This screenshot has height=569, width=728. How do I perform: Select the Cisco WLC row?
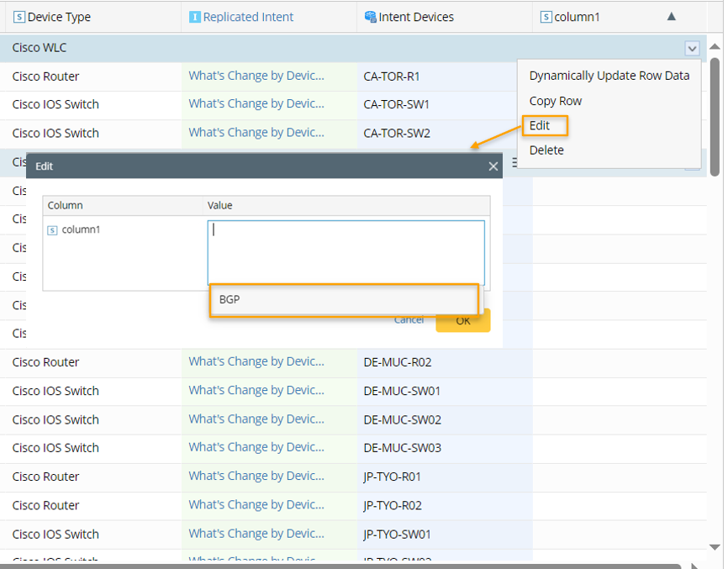(353, 48)
